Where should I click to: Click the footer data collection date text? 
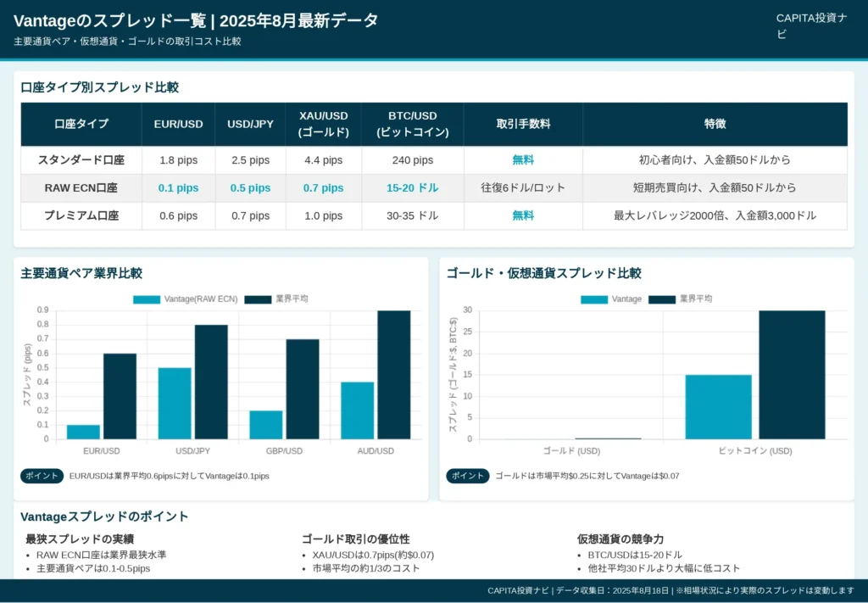pos(614,591)
